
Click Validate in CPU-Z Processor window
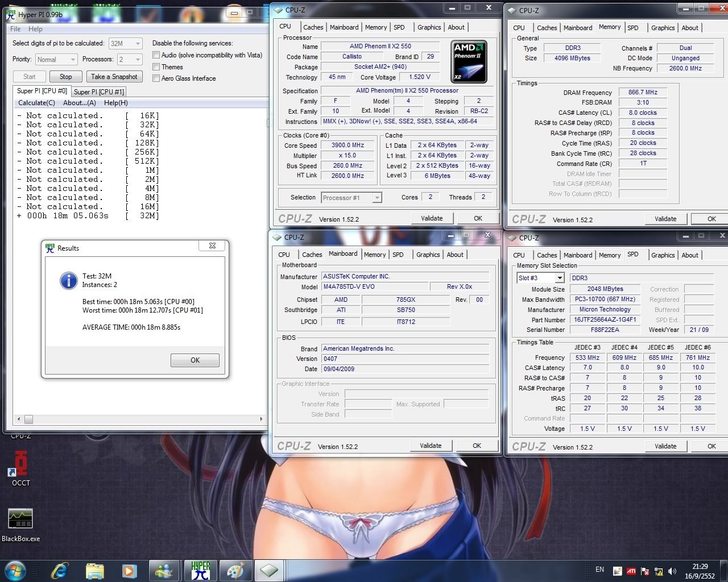coord(432,218)
